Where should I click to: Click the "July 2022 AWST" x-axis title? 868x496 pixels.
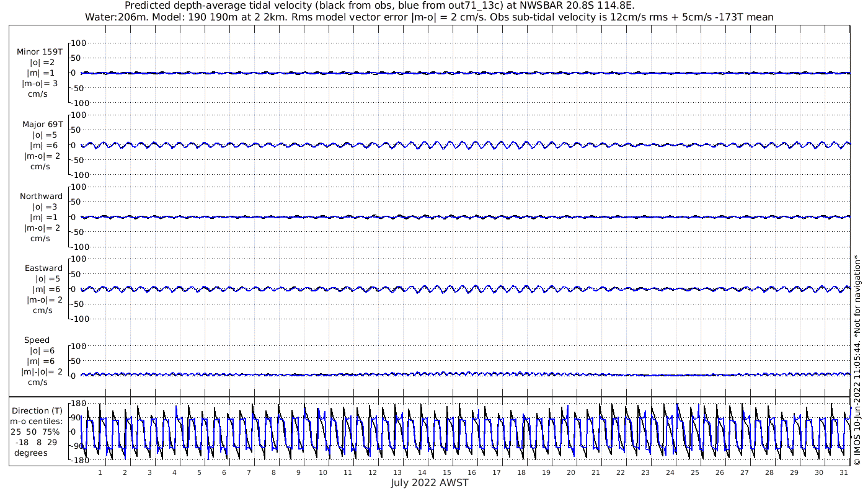[430, 483]
